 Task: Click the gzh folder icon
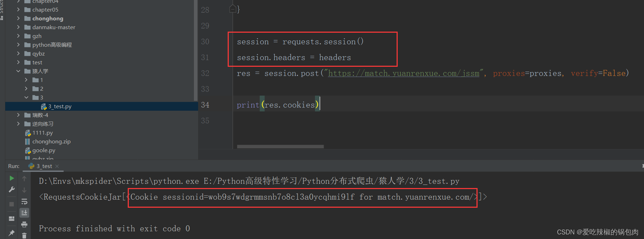pyautogui.click(x=27, y=36)
